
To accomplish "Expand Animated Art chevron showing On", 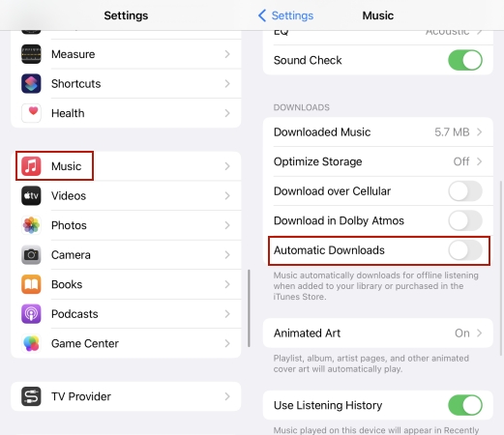I will 480,333.
